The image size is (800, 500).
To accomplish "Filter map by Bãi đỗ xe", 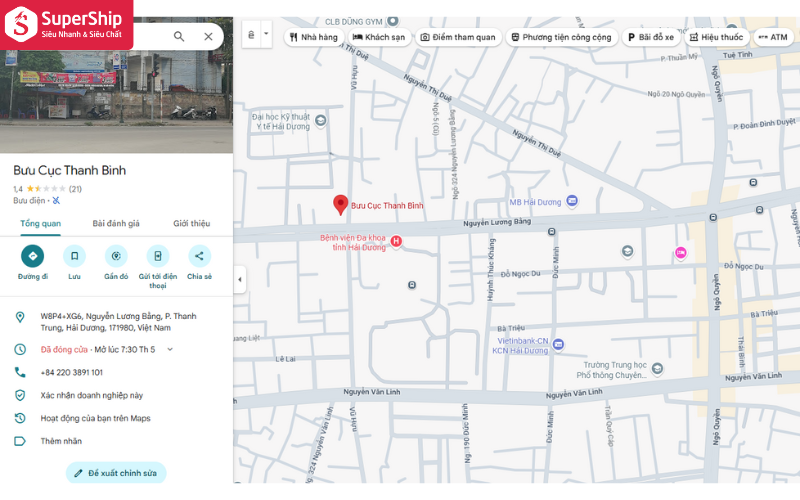I will coord(651,37).
